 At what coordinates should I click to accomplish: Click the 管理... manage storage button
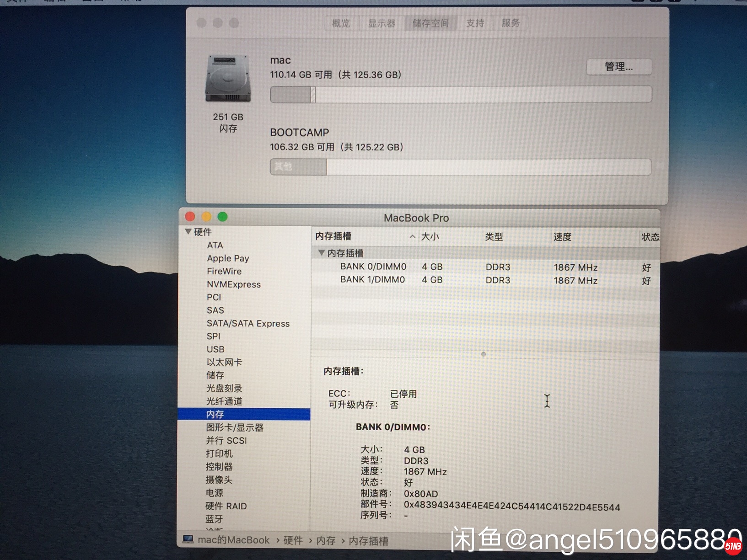pyautogui.click(x=618, y=67)
